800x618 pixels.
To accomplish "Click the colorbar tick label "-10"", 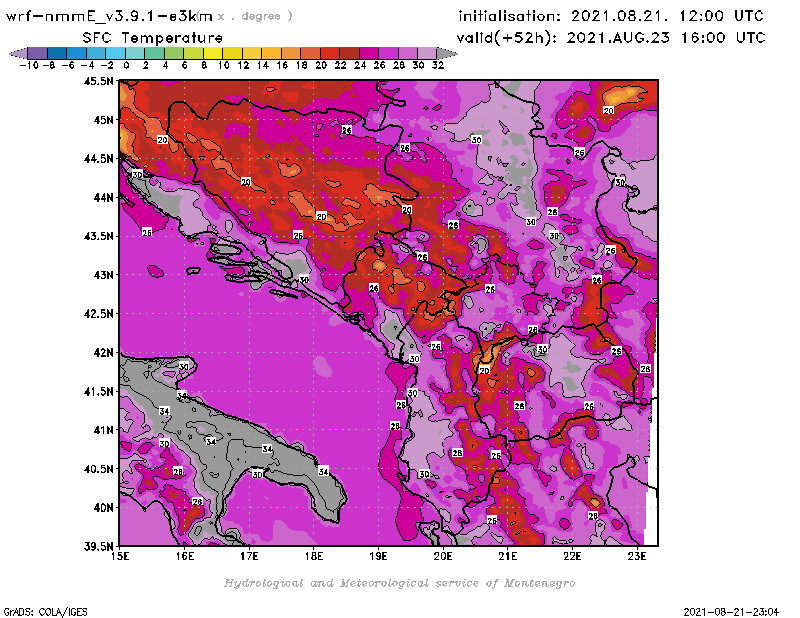I will [29, 65].
